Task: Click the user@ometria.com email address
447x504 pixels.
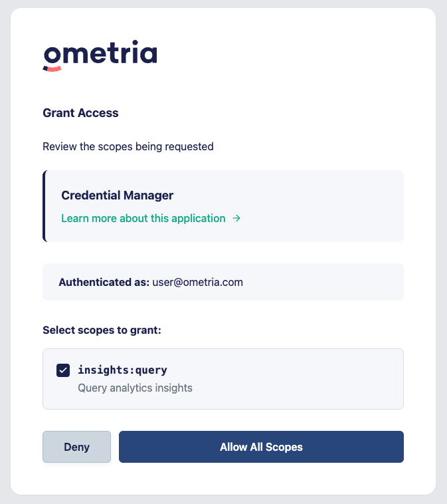Action: (197, 282)
